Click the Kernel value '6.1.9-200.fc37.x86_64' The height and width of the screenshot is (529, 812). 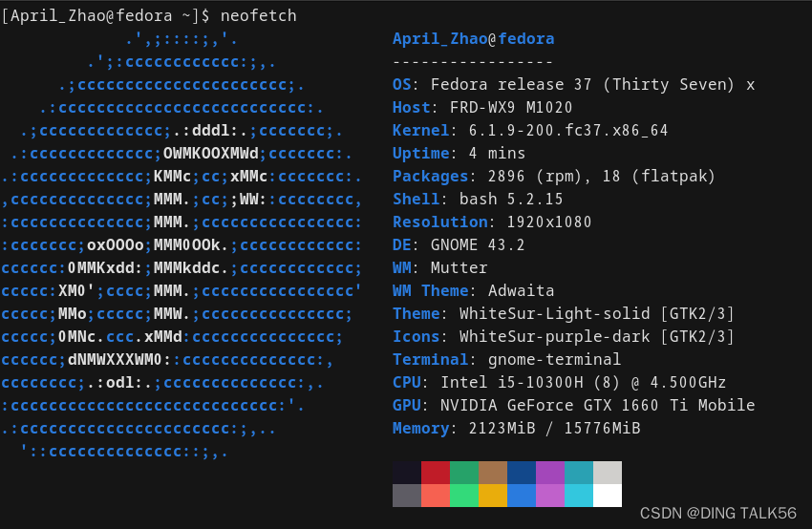pos(568,130)
